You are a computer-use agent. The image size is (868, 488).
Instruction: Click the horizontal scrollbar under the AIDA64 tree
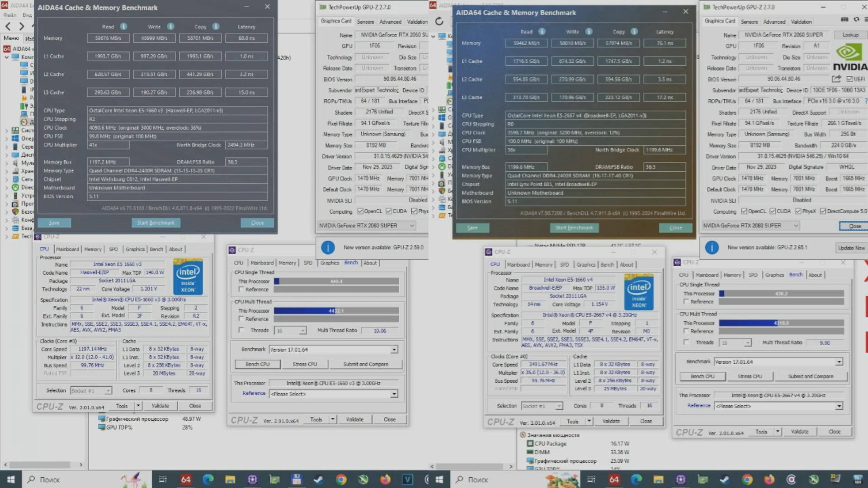41,465
